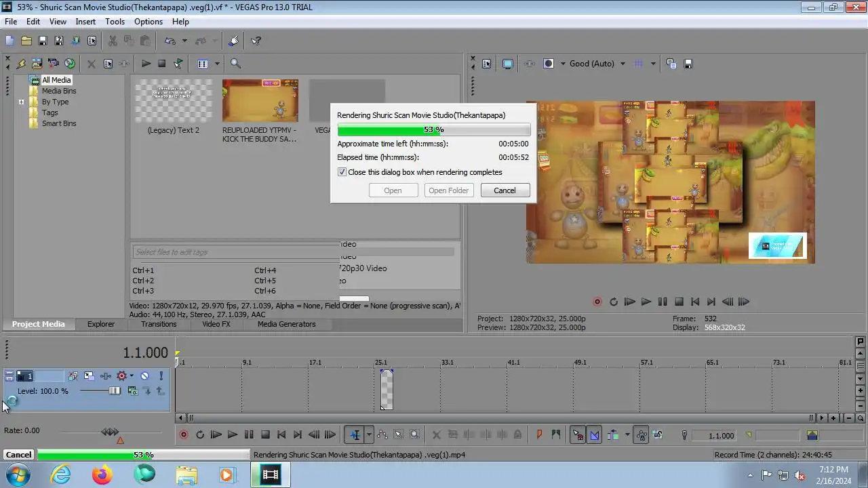Start media preview in Project Media
This screenshot has height=488, width=868.
click(146, 64)
